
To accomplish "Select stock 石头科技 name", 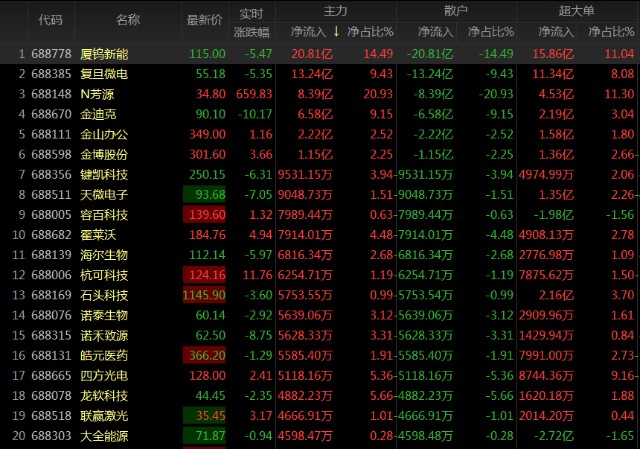I will [104, 295].
